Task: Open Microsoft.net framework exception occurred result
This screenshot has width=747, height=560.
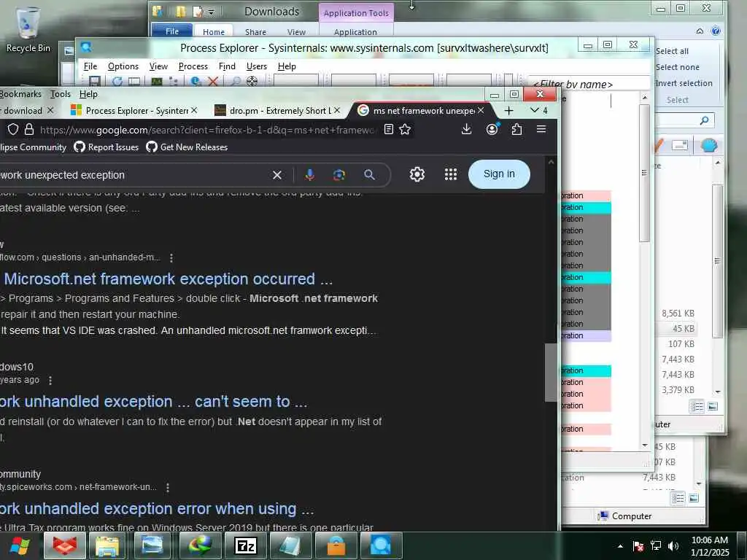Action: [169, 279]
